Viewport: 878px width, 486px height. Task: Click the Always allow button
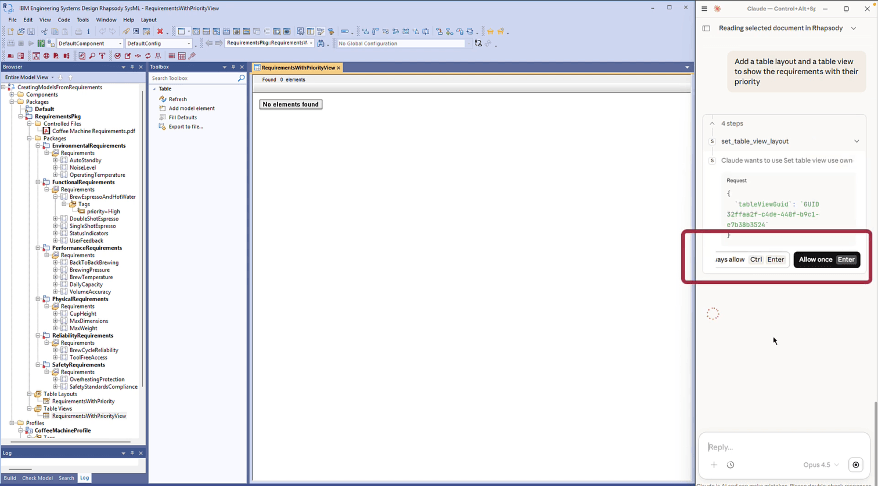click(752, 259)
